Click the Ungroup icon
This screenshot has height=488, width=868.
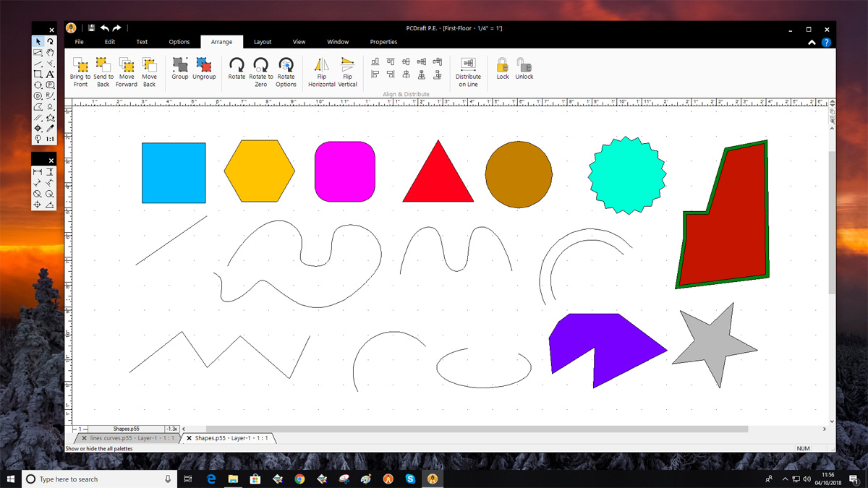coord(204,65)
